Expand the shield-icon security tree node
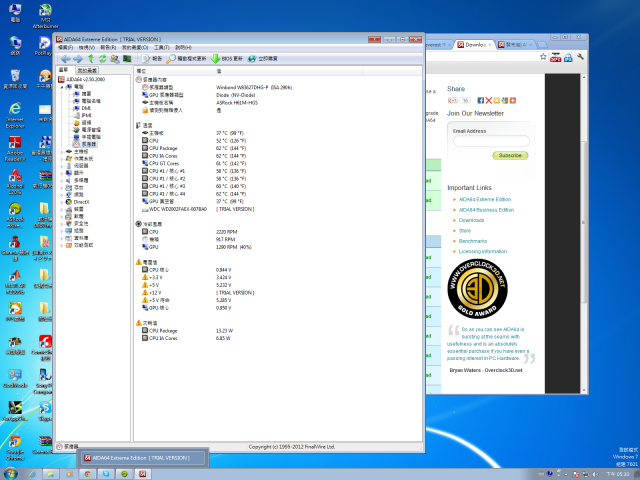The image size is (640, 480). click(x=62, y=223)
